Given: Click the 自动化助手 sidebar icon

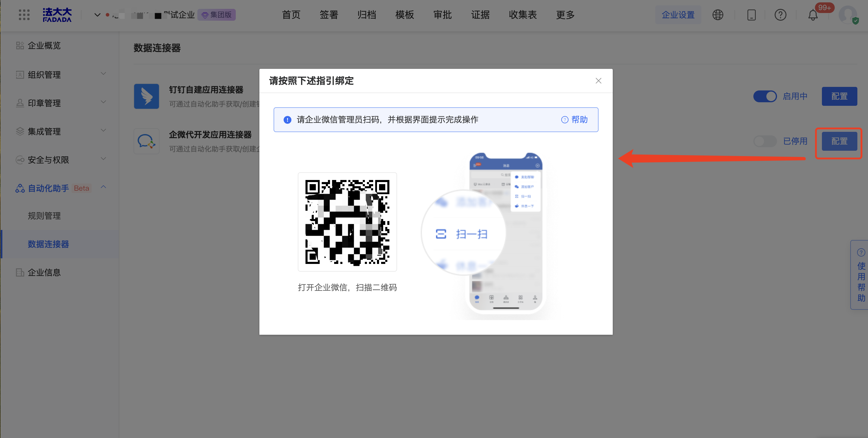Looking at the screenshot, I should [x=20, y=188].
